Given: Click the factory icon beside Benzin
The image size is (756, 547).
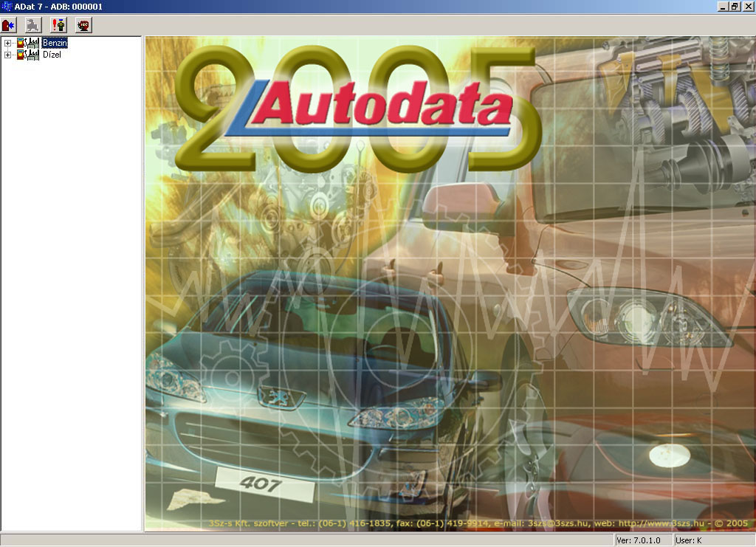Looking at the screenshot, I should tap(33, 43).
